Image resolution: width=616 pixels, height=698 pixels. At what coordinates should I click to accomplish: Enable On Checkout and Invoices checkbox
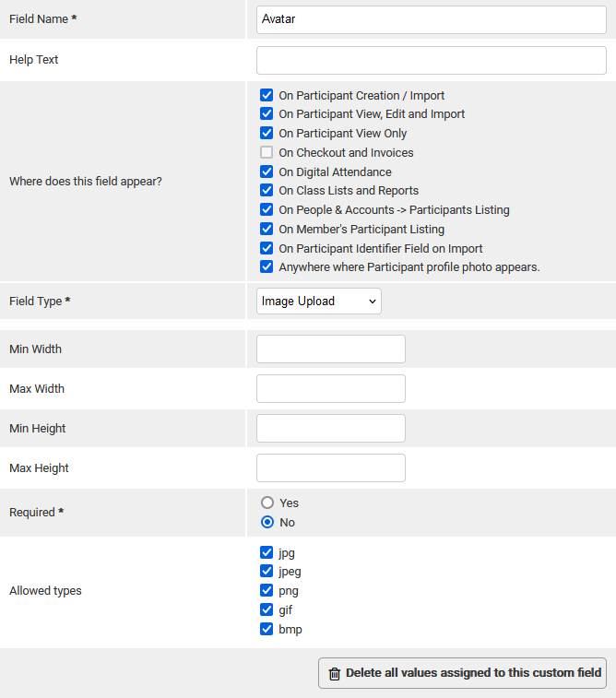coord(267,152)
